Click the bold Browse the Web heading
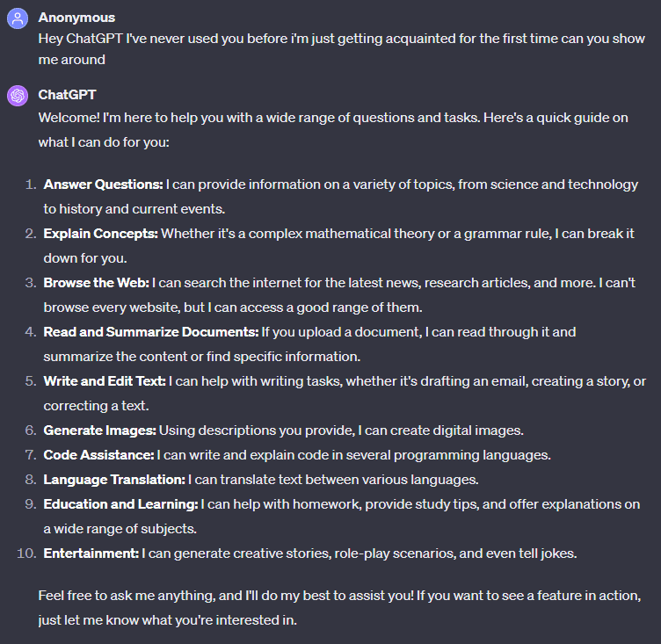This screenshot has height=644, width=661. [x=97, y=282]
